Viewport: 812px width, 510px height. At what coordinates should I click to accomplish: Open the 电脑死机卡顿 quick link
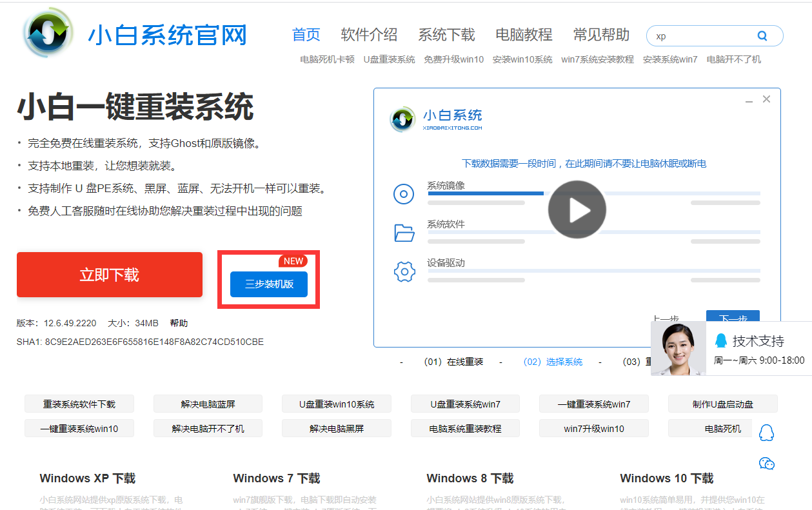pos(328,59)
